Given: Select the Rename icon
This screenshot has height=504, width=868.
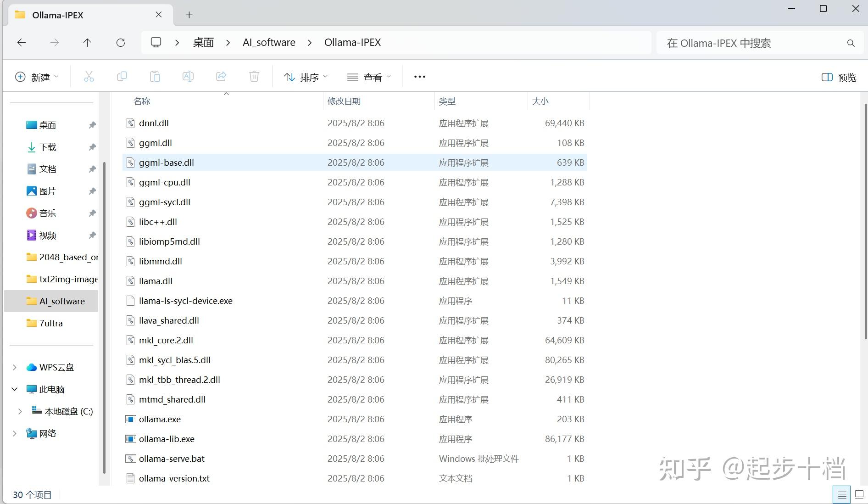Looking at the screenshot, I should point(188,77).
